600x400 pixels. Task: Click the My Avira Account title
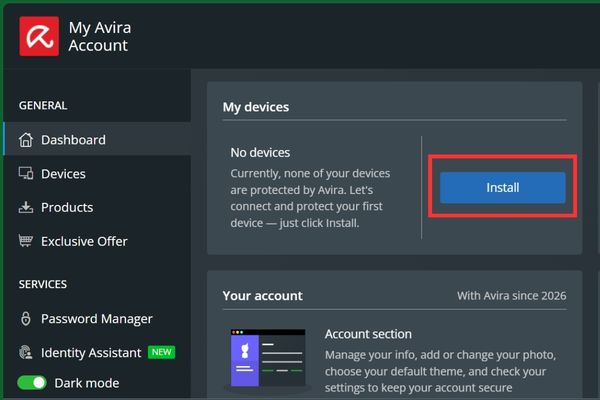click(x=99, y=36)
